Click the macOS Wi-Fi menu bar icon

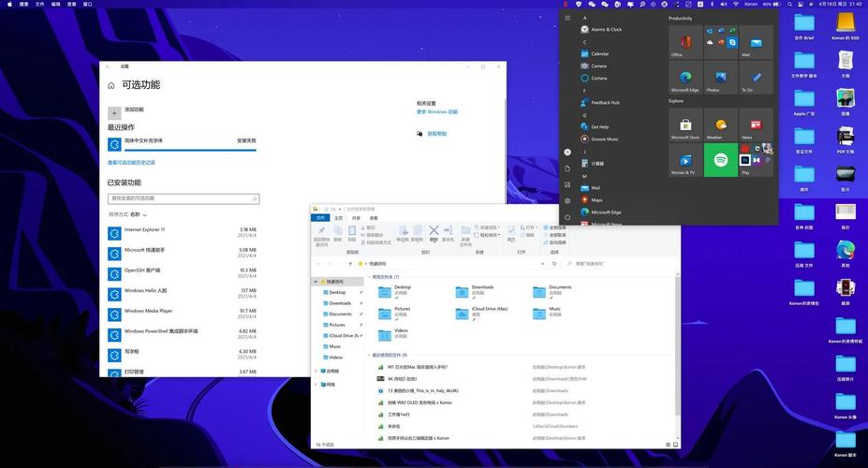tap(735, 5)
